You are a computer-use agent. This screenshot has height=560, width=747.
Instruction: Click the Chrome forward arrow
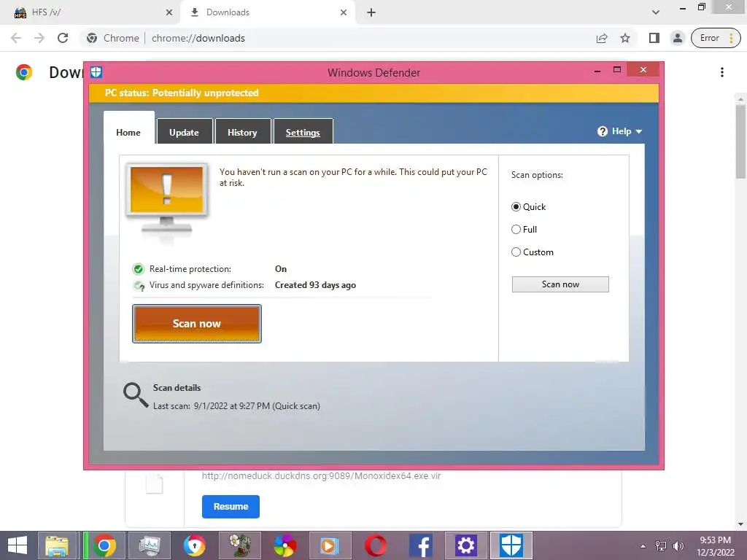[39, 38]
